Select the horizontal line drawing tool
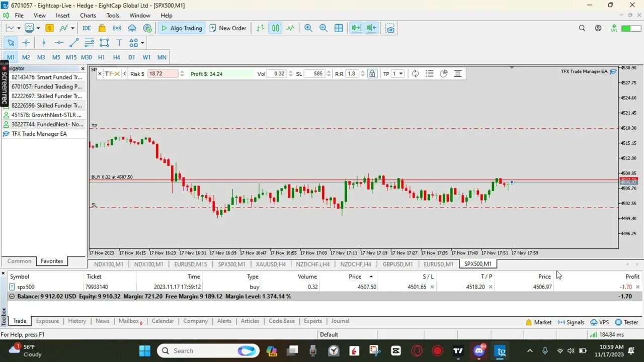This screenshot has height=362, width=644. (x=59, y=43)
